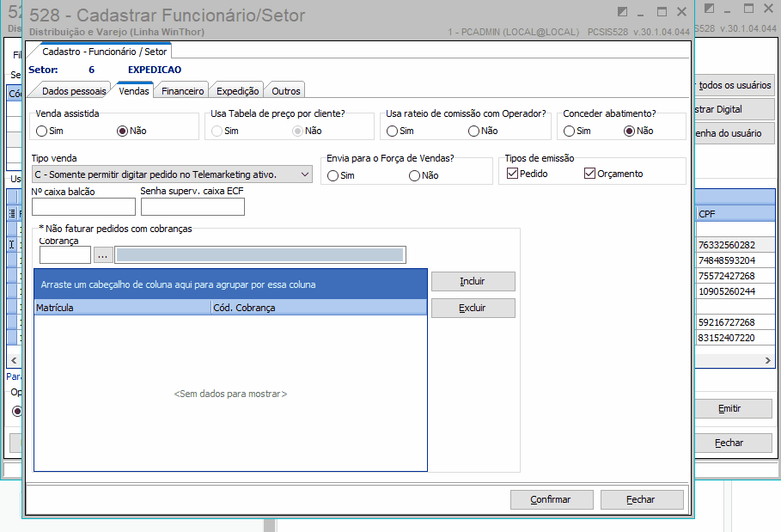This screenshot has height=532, width=781.
Task: Choose Não for Envia para Força de Vendas
Action: tap(414, 176)
